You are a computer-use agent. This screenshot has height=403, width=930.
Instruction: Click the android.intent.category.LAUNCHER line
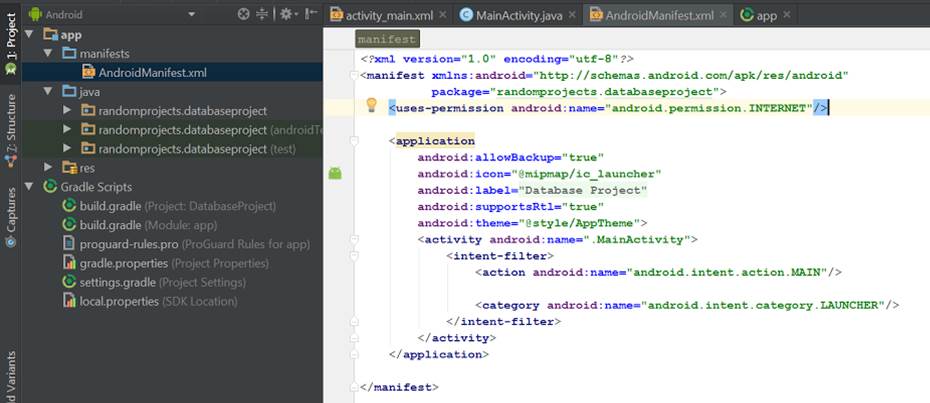pyautogui.click(x=687, y=305)
